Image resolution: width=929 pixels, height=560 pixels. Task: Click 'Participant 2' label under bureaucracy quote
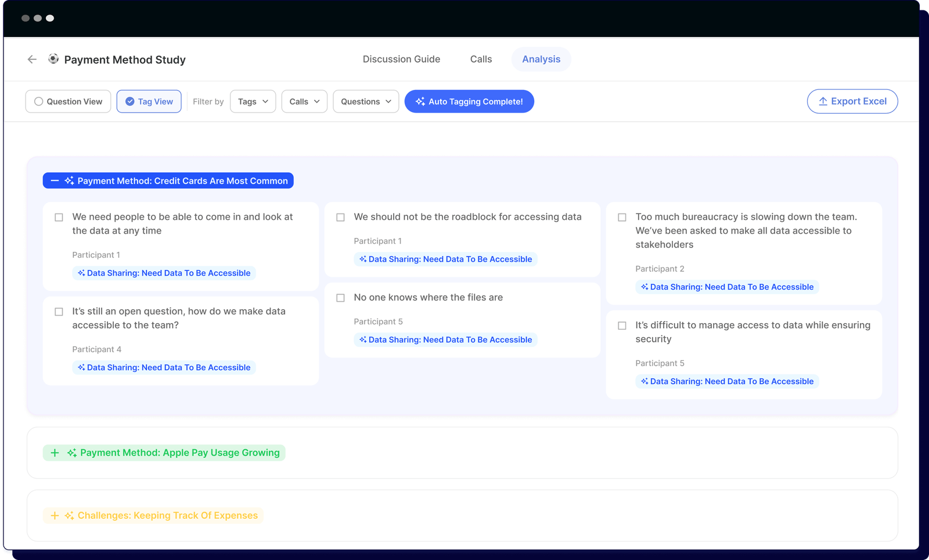pos(660,269)
